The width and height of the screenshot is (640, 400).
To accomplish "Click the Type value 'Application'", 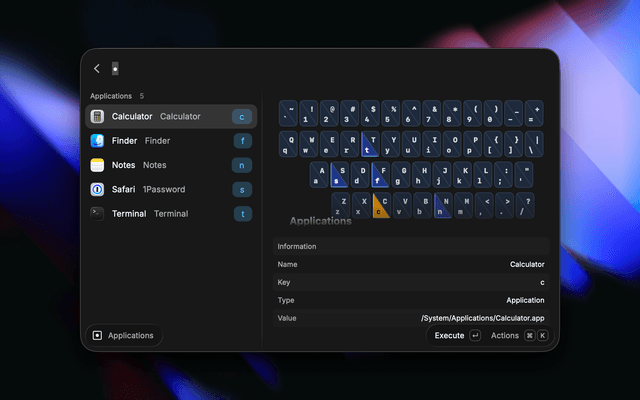I will (525, 300).
